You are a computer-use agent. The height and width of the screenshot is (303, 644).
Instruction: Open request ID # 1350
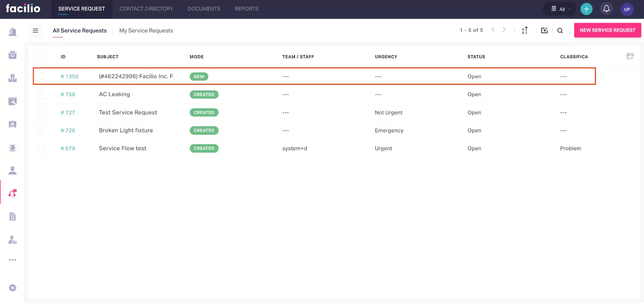tap(69, 77)
